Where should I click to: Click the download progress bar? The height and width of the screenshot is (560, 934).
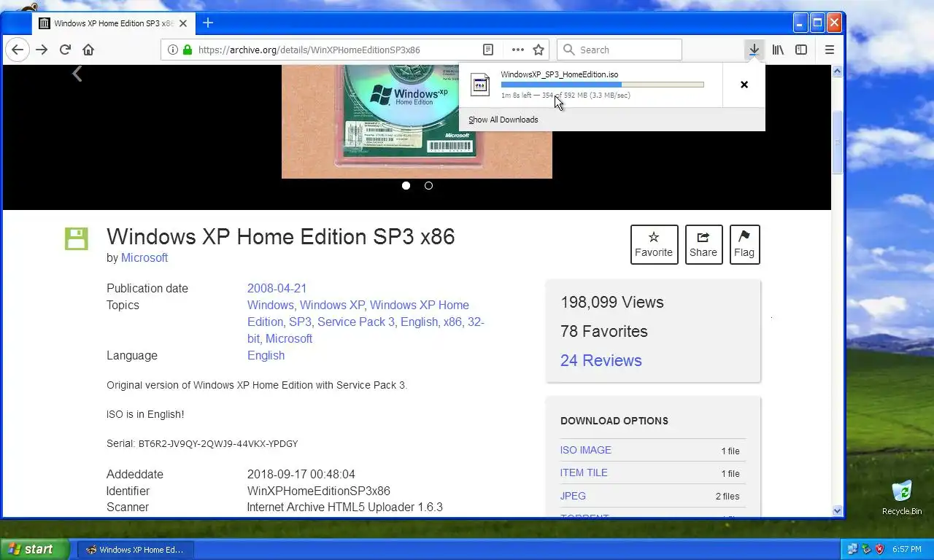(602, 85)
